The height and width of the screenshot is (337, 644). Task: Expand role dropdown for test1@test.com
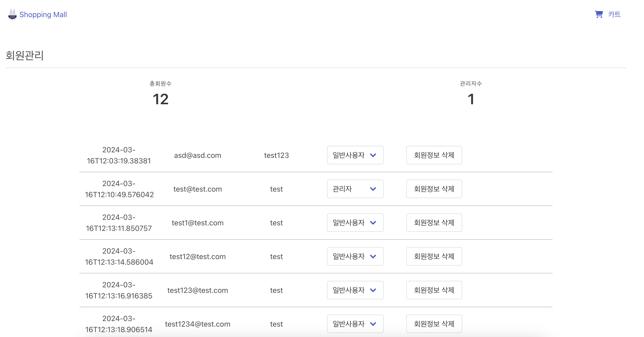pyautogui.click(x=355, y=223)
